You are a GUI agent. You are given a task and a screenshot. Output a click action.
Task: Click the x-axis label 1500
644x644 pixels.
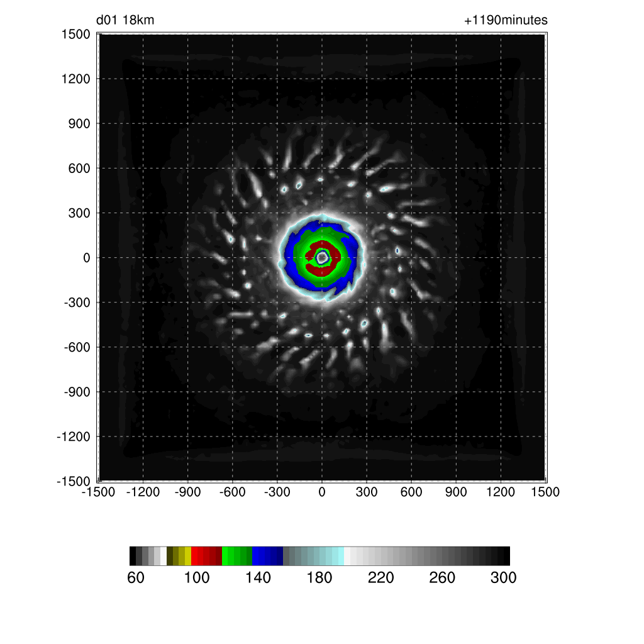click(545, 492)
